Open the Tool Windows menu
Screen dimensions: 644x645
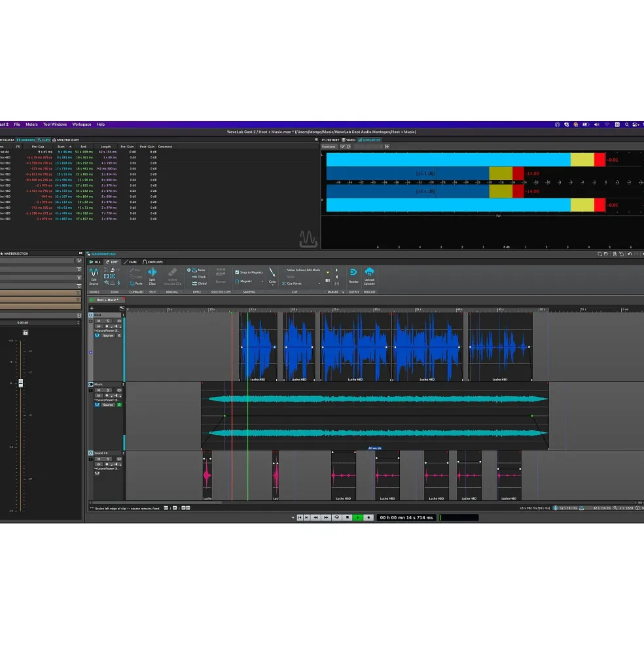pyautogui.click(x=55, y=124)
